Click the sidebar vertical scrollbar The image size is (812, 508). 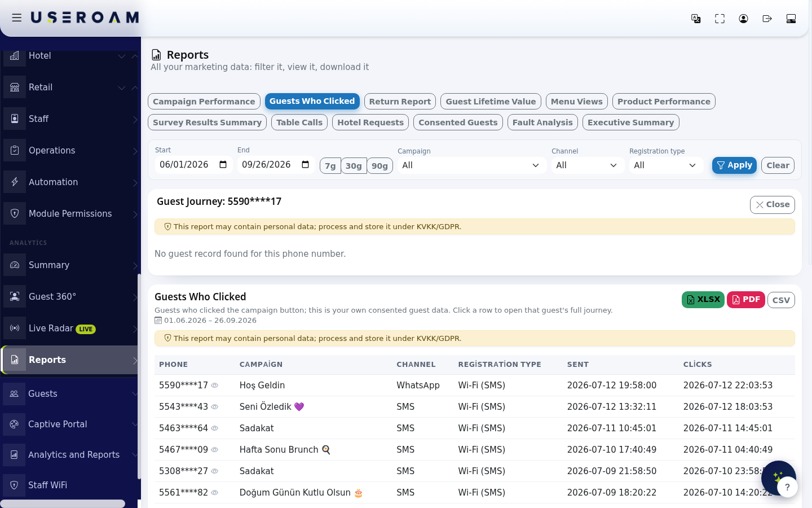pyautogui.click(x=139, y=376)
